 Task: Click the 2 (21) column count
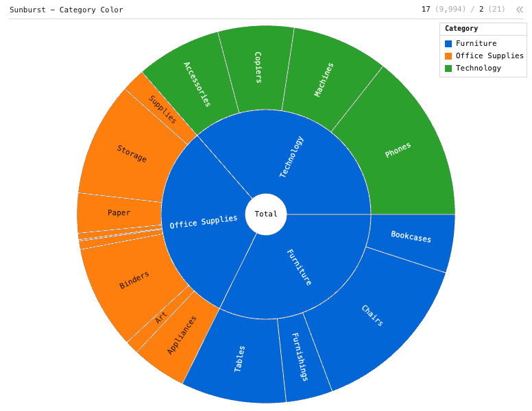coord(492,9)
